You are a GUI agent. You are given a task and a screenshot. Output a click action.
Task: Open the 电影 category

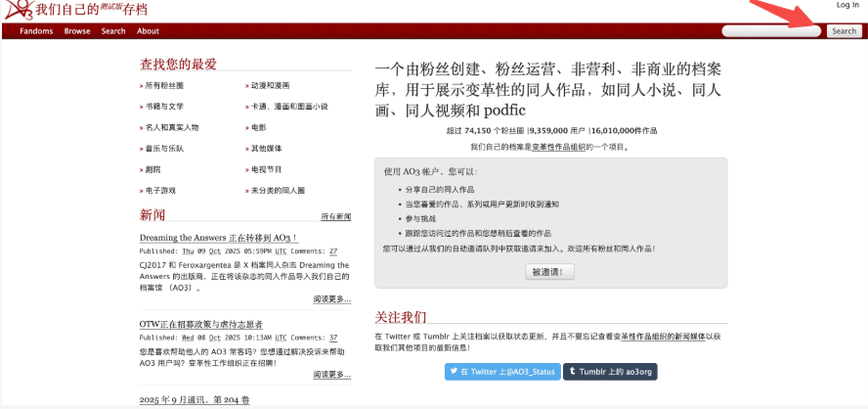point(258,127)
